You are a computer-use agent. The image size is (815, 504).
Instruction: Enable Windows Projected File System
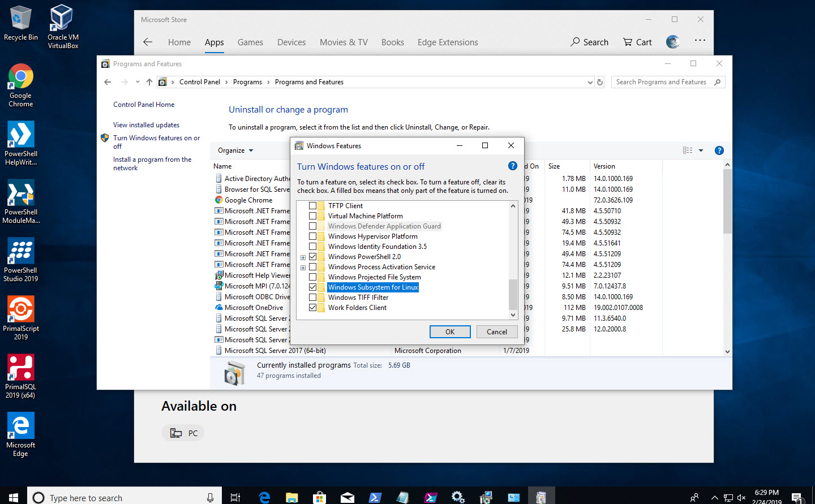pyautogui.click(x=312, y=277)
